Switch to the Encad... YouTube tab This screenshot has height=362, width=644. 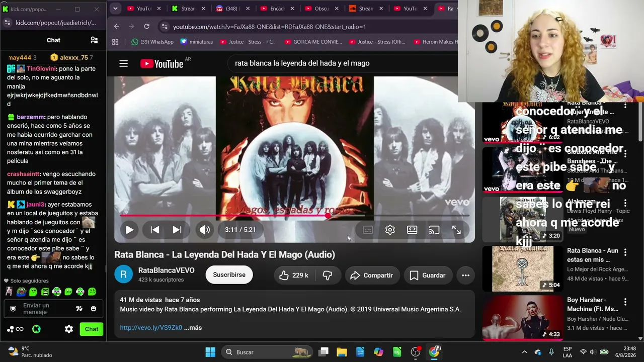coord(277,9)
